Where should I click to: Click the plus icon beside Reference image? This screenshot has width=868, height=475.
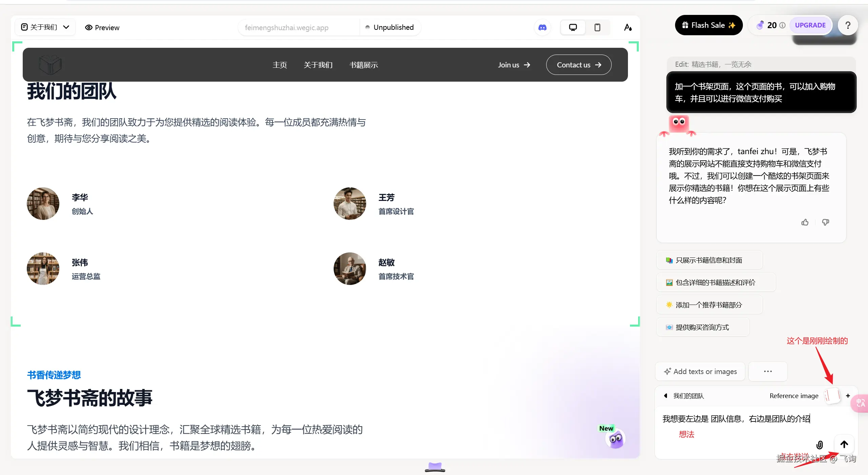point(848,396)
